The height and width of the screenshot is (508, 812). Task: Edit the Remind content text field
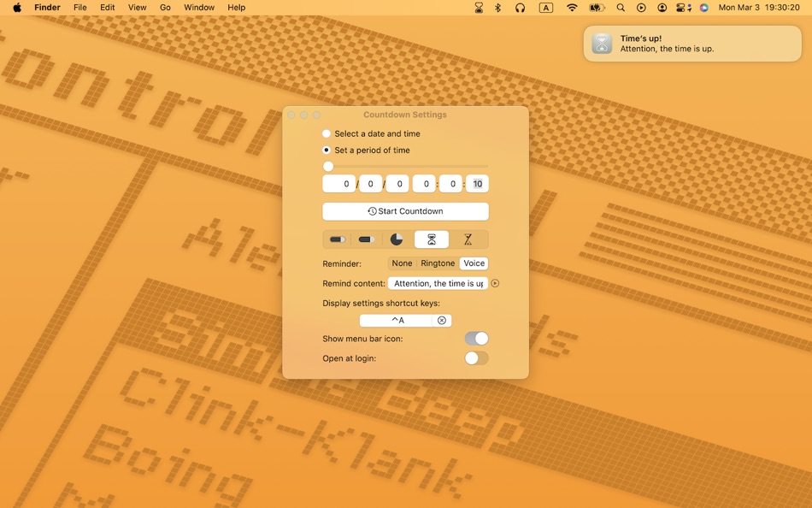coord(438,284)
